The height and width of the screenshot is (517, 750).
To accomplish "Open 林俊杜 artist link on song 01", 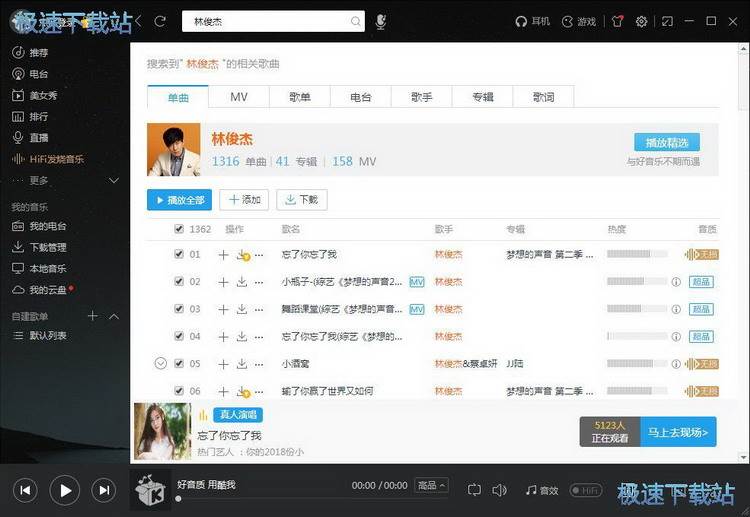I will pyautogui.click(x=449, y=254).
